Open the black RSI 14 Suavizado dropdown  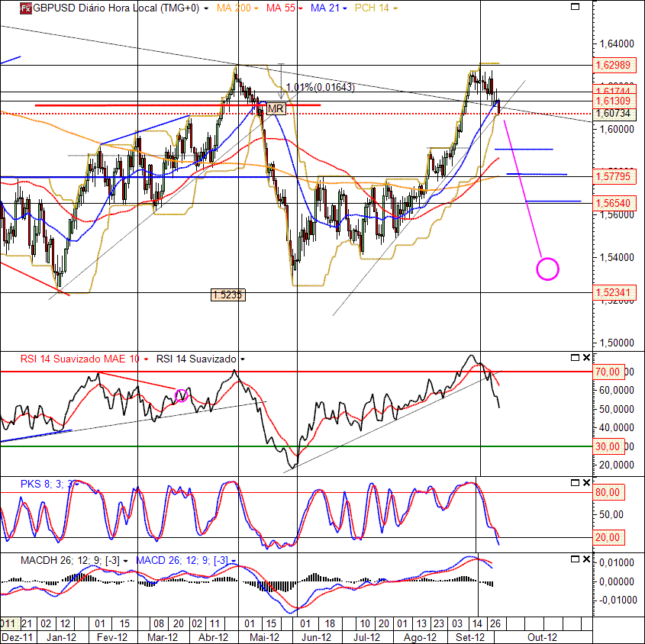point(243,359)
